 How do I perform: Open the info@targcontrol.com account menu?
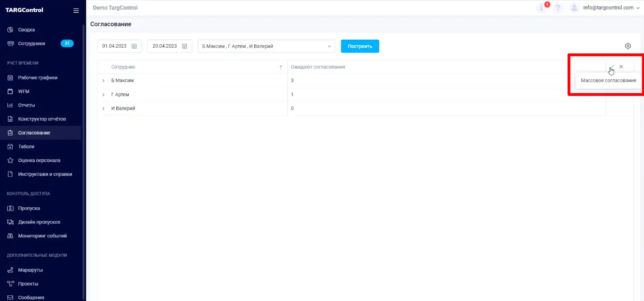click(x=611, y=8)
